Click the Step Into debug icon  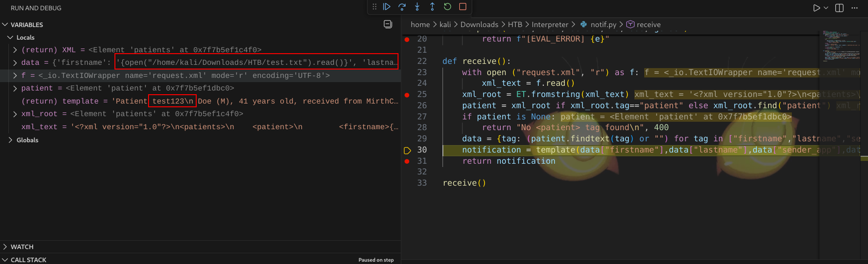(417, 7)
